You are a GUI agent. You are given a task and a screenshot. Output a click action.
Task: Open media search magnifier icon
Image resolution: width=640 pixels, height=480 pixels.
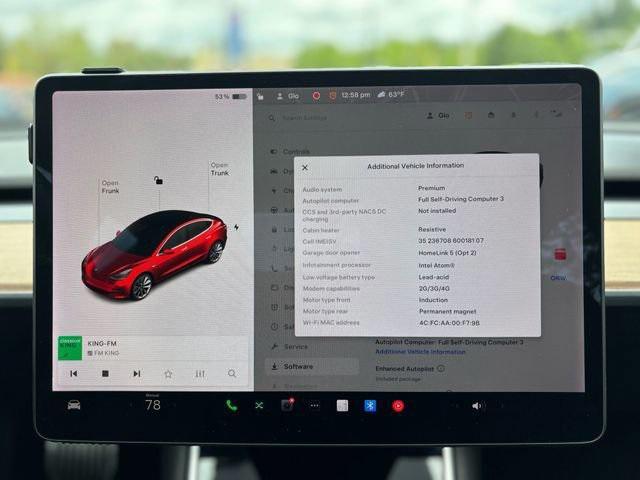tap(231, 373)
